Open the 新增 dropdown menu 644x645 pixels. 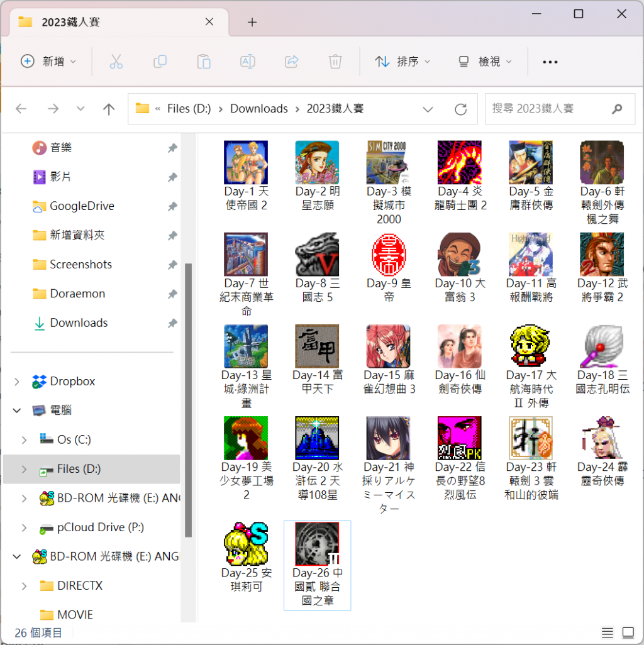click(48, 62)
